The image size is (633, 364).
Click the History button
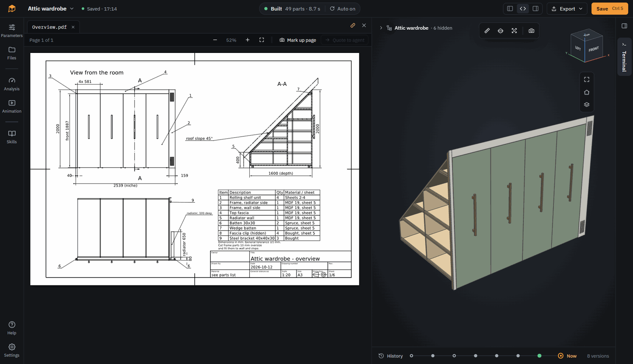pyautogui.click(x=391, y=356)
